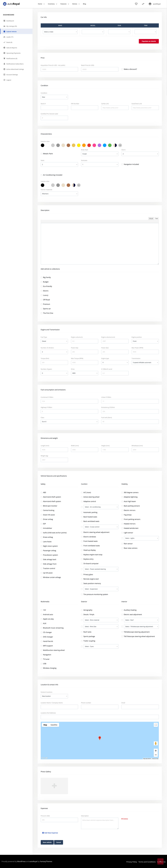Check the Wireless charging checkbox
The image size is (167, 868).
tap(41, 668)
